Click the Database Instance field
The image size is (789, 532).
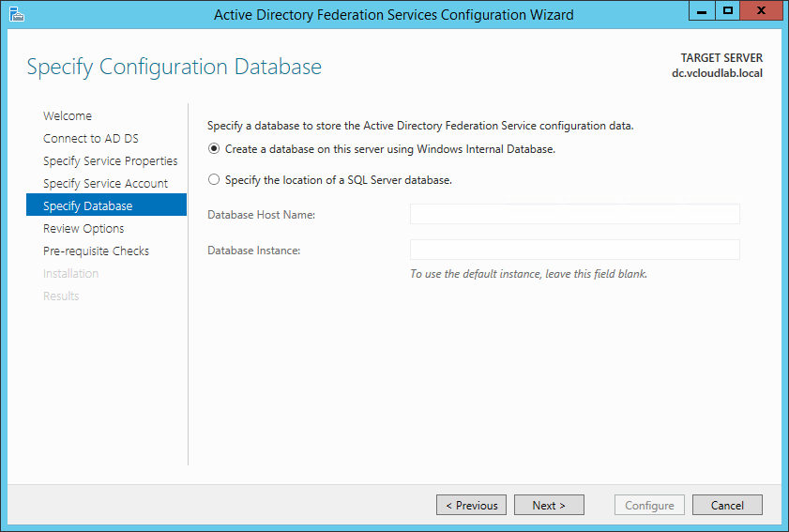[x=575, y=250]
